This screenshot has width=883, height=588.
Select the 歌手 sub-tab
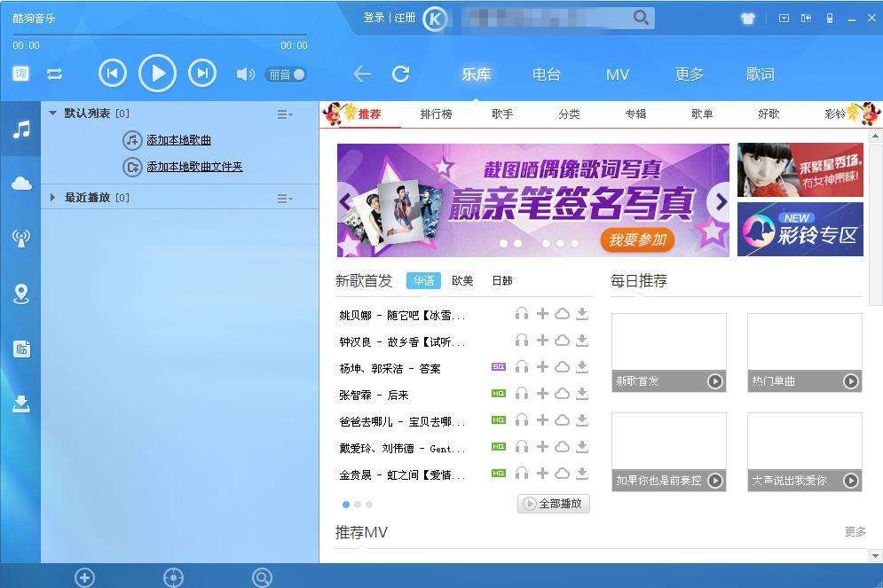click(502, 114)
